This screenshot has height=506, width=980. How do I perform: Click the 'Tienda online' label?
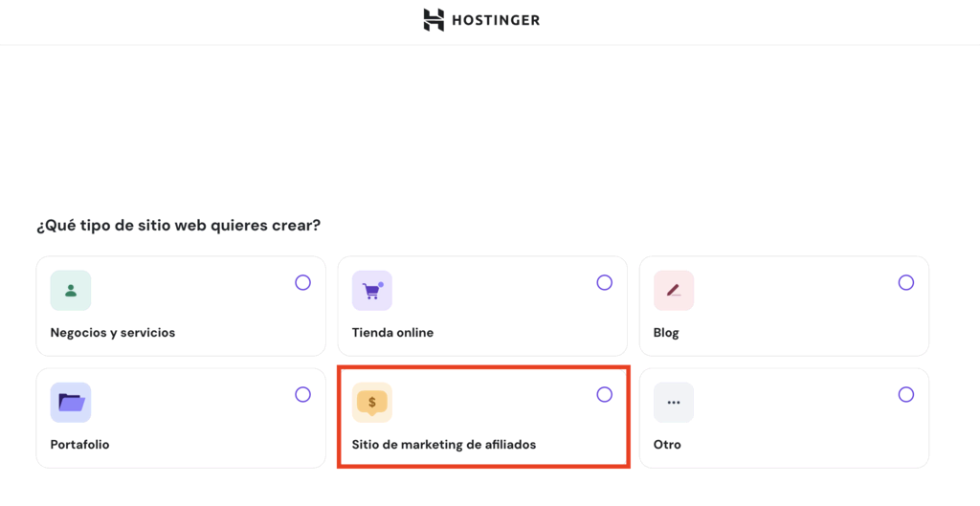392,332
